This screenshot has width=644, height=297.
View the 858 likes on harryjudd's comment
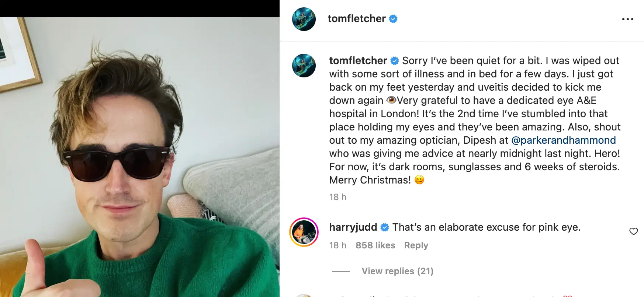click(x=375, y=245)
